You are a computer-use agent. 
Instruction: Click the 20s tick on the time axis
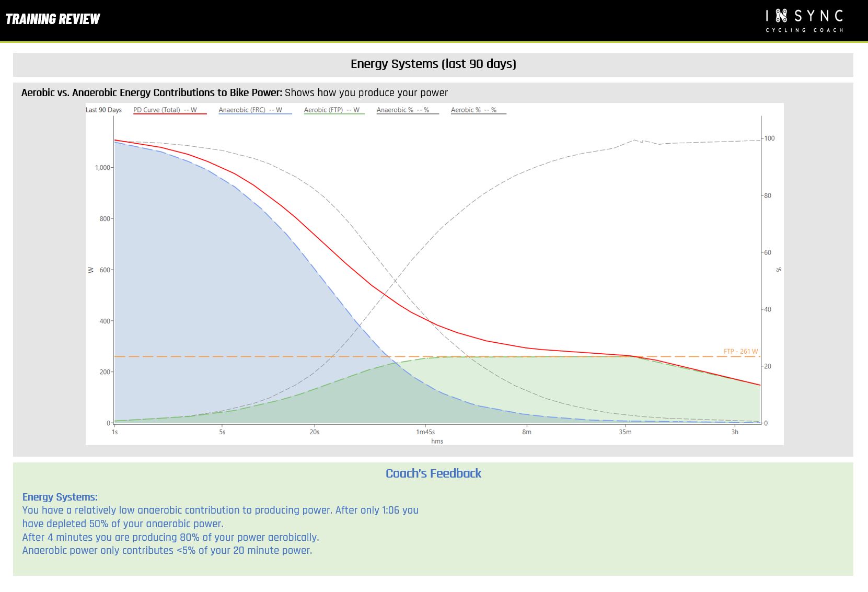(x=314, y=432)
